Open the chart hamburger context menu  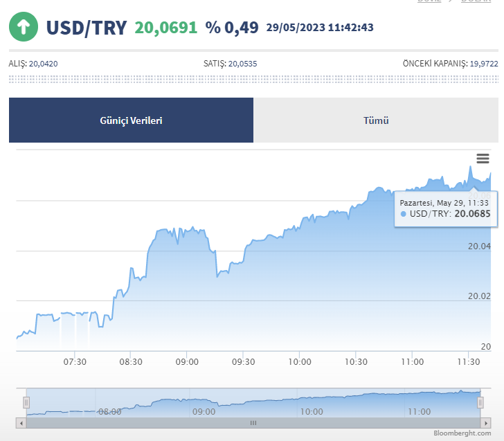click(483, 159)
